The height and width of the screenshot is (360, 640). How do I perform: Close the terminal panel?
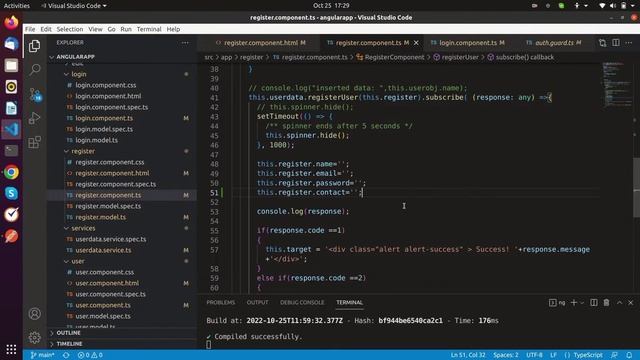point(631,302)
